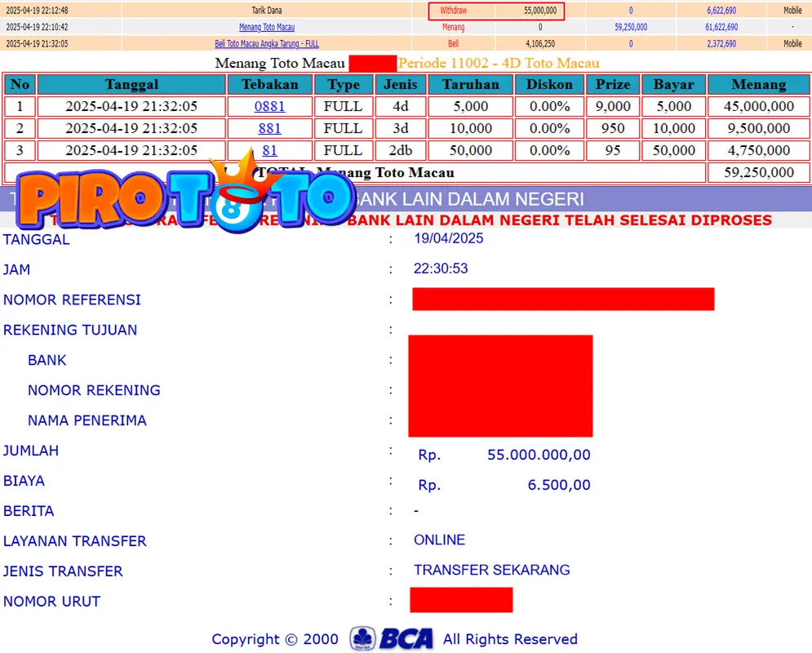Click the Withdraw status label

[453, 11]
